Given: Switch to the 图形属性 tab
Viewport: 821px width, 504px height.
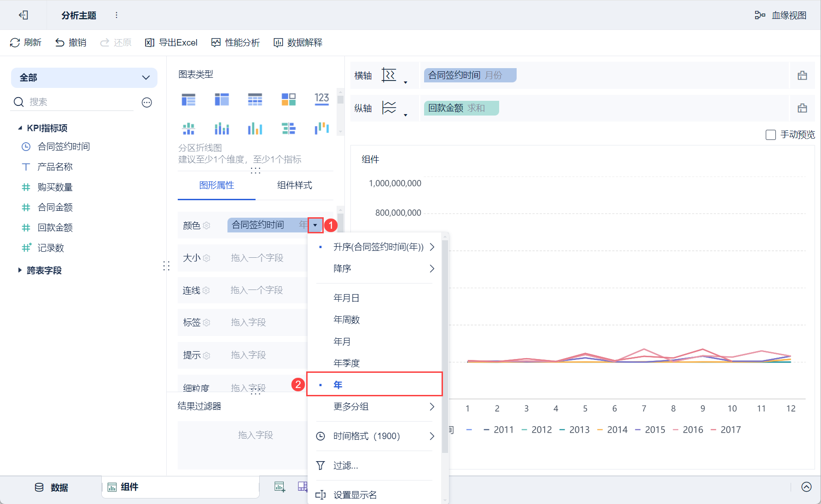Looking at the screenshot, I should click(x=217, y=185).
